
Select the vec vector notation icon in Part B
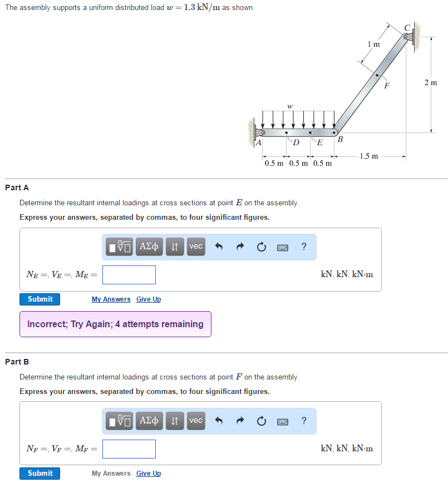click(195, 421)
